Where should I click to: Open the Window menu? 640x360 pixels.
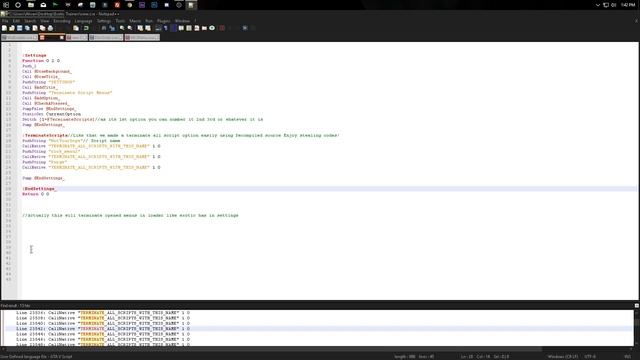point(182,21)
